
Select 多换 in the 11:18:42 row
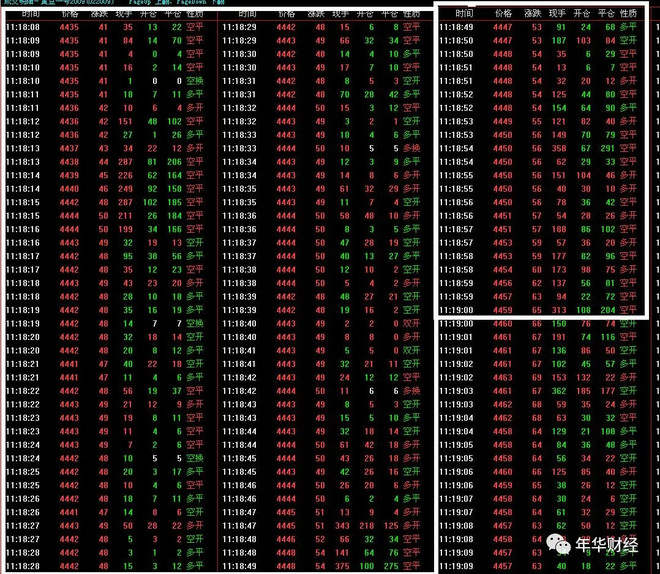(411, 391)
